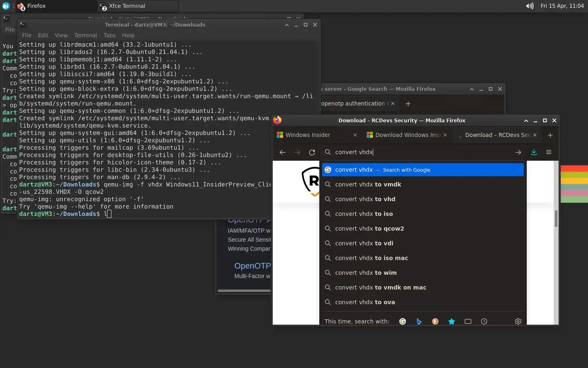This screenshot has width=588, height=368.
Task: Open the terminal Edit menu
Action: (x=43, y=35)
